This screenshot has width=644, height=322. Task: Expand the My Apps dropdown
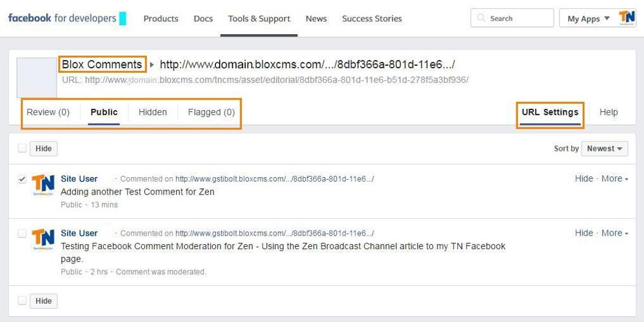pyautogui.click(x=588, y=19)
